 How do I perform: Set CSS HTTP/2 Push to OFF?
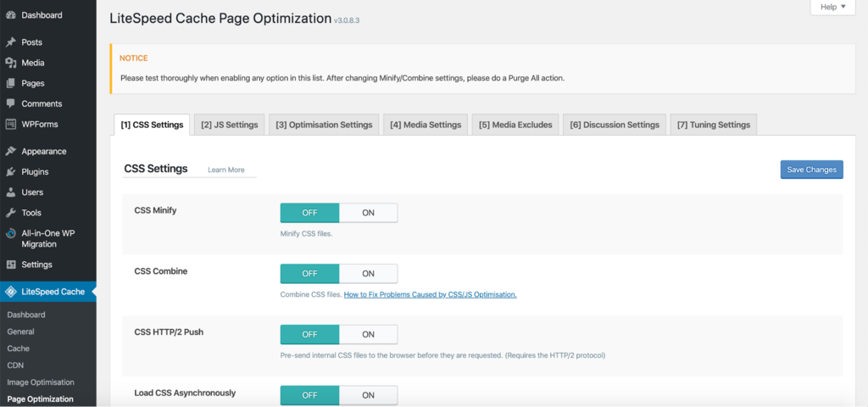coord(309,334)
